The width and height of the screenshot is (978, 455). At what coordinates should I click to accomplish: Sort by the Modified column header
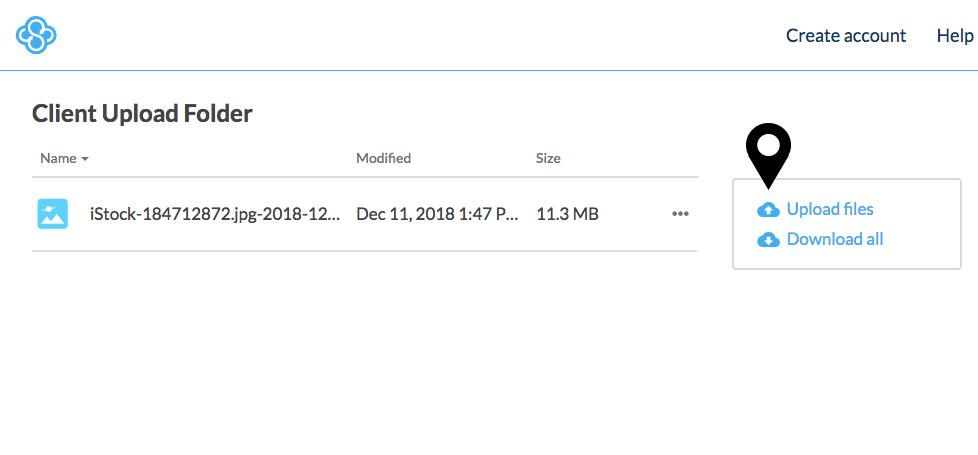click(383, 158)
